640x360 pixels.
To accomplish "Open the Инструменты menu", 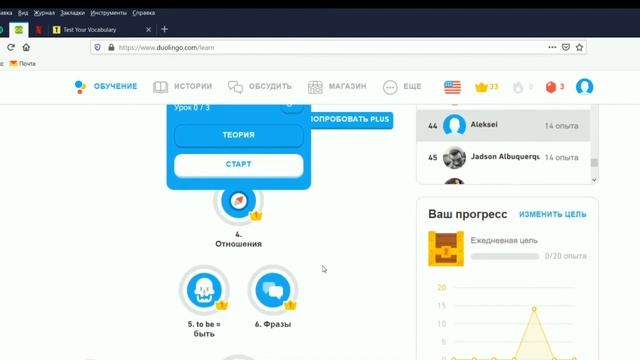I will pos(109,13).
